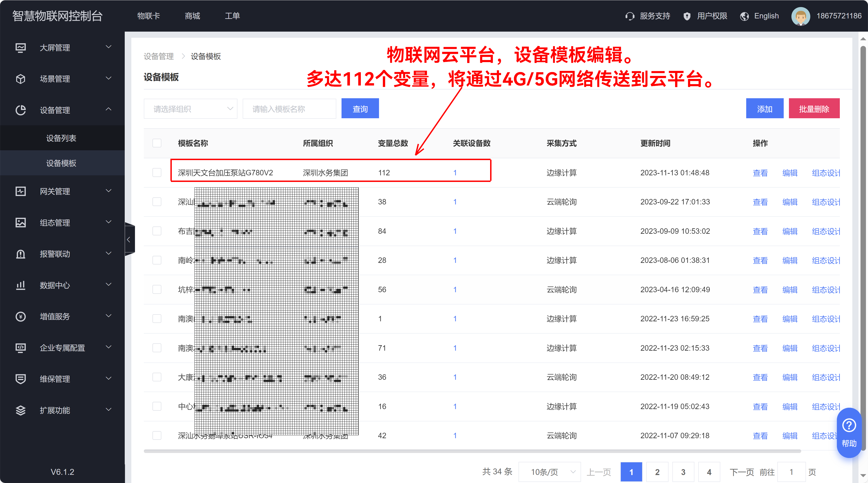
Task: Click the 数据中心 bar chart icon
Action: click(20, 285)
